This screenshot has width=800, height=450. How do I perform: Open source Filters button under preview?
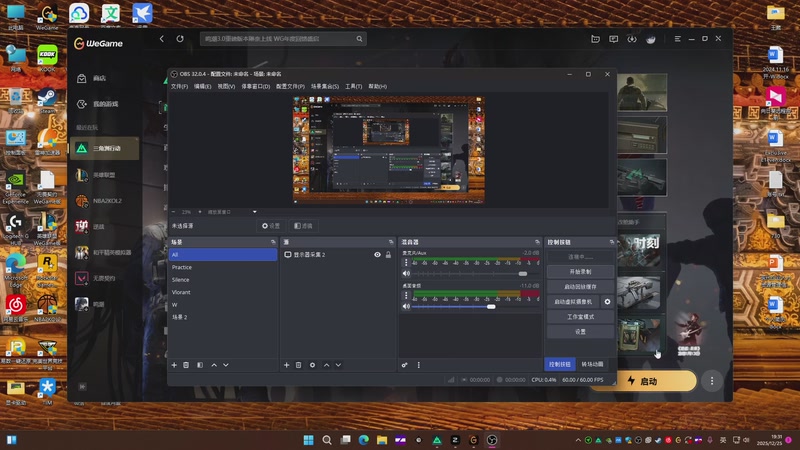303,226
